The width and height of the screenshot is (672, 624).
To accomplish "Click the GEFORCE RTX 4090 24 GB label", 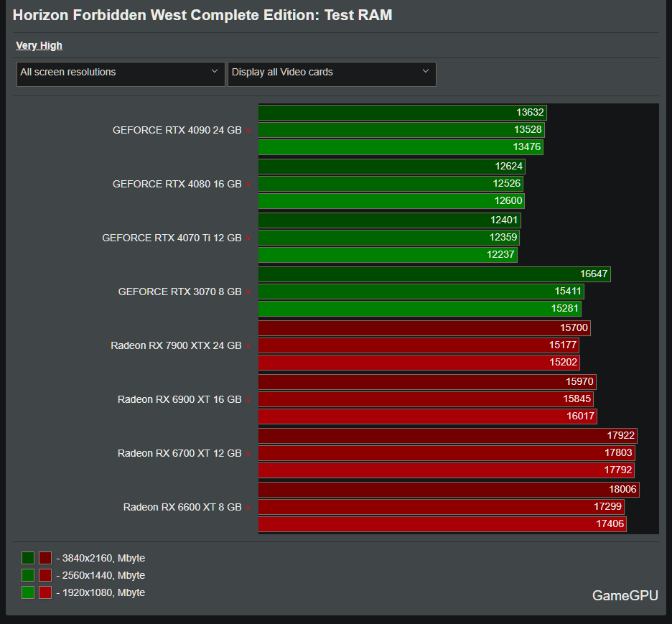I will coord(177,130).
